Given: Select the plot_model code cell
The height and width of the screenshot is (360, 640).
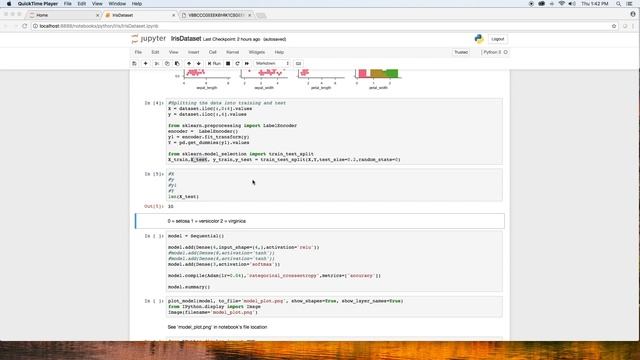Looking at the screenshot, I should point(334,307).
